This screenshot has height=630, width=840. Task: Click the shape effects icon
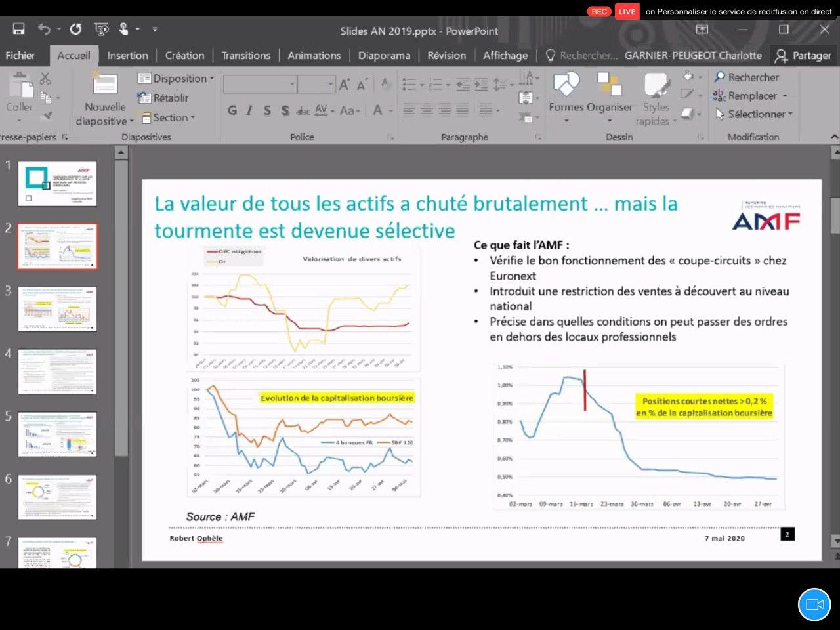[687, 114]
